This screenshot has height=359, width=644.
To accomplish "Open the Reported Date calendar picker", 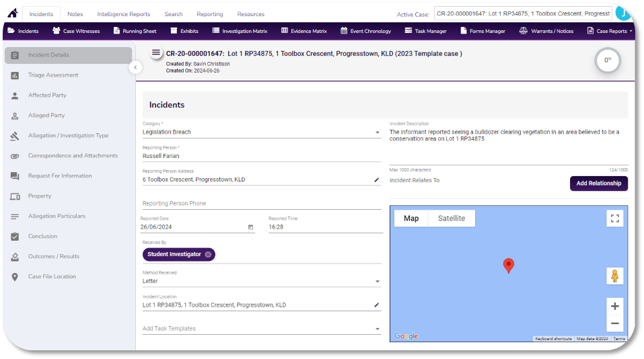I will coord(250,227).
